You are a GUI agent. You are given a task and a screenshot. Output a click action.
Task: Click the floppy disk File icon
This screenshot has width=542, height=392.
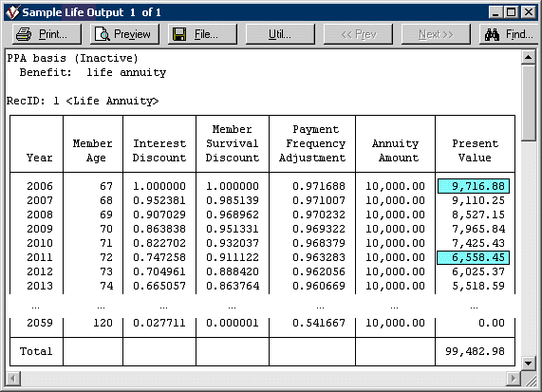point(179,34)
